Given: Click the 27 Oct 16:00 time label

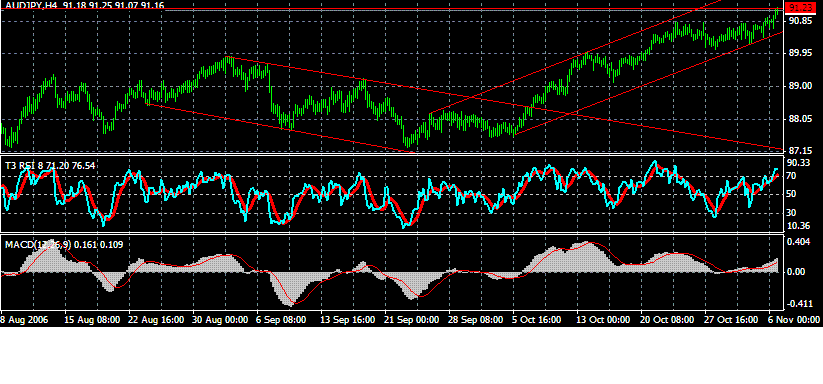Looking at the screenshot, I should click(x=732, y=319).
